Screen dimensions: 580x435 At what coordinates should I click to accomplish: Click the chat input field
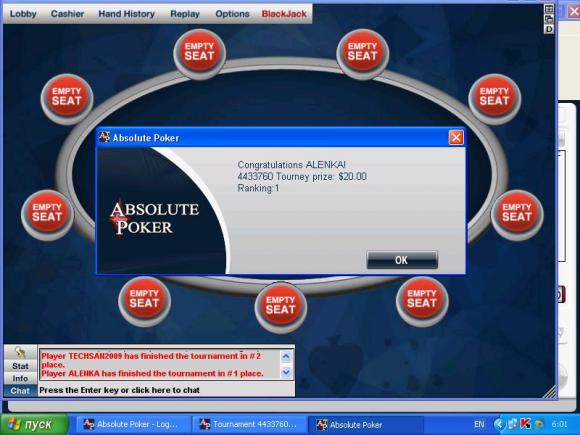point(166,390)
